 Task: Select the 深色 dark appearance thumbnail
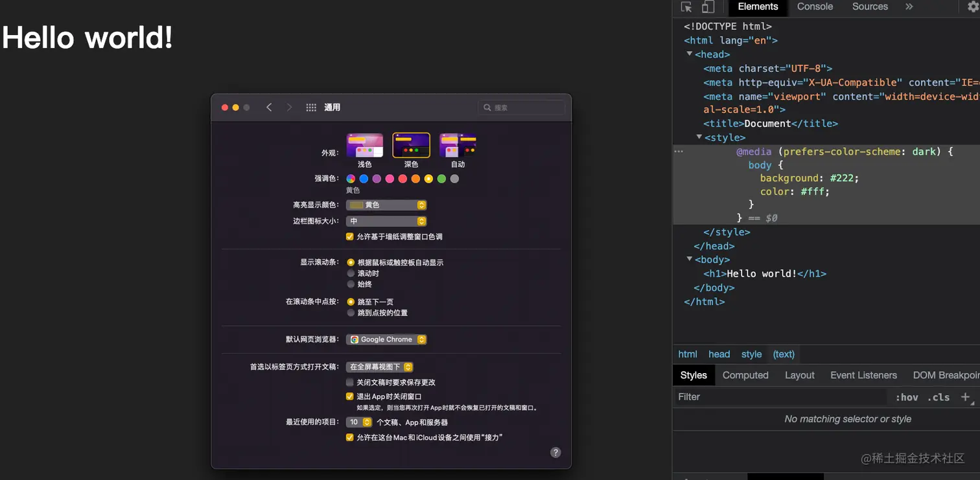coord(412,146)
